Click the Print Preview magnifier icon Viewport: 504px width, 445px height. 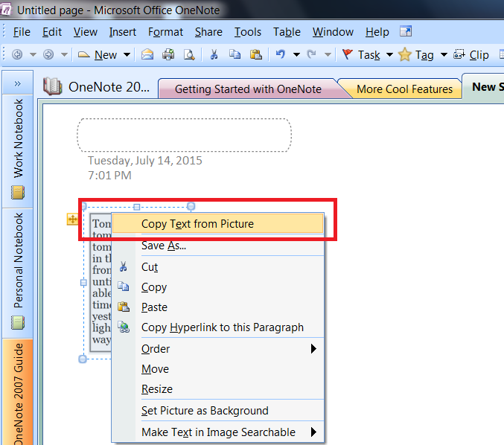coord(189,54)
